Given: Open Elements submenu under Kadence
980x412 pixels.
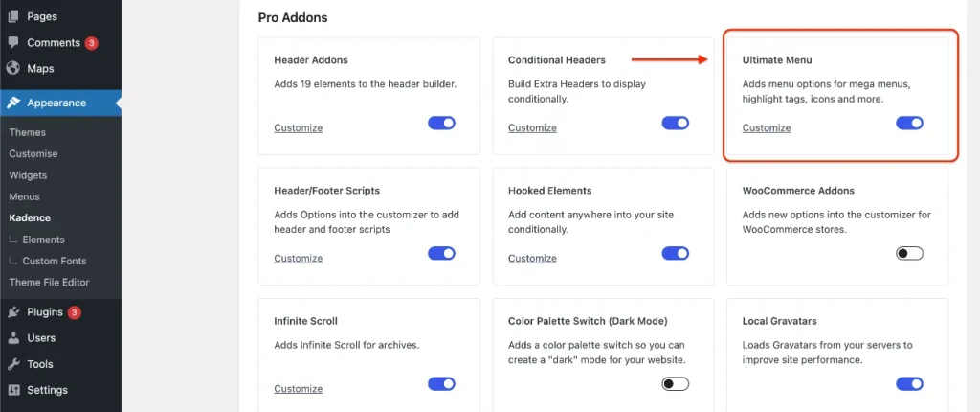Looking at the screenshot, I should (43, 240).
